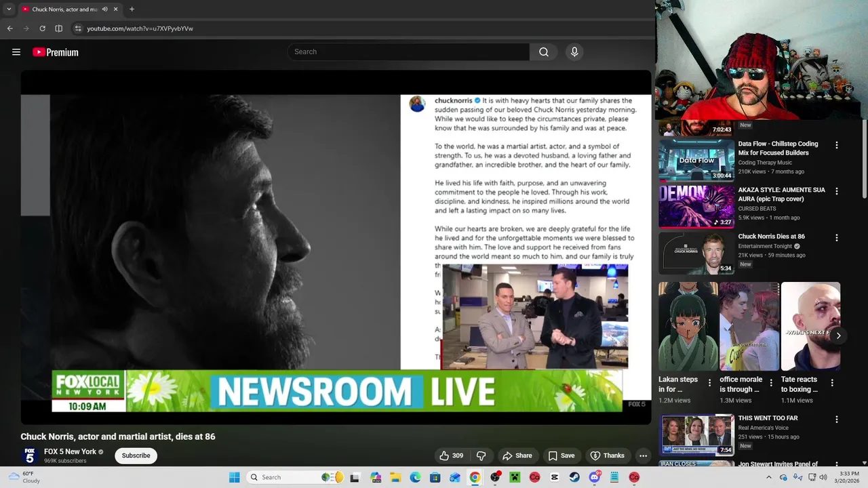This screenshot has width=868, height=488.
Task: Open Discord from the taskbar
Action: (595, 477)
